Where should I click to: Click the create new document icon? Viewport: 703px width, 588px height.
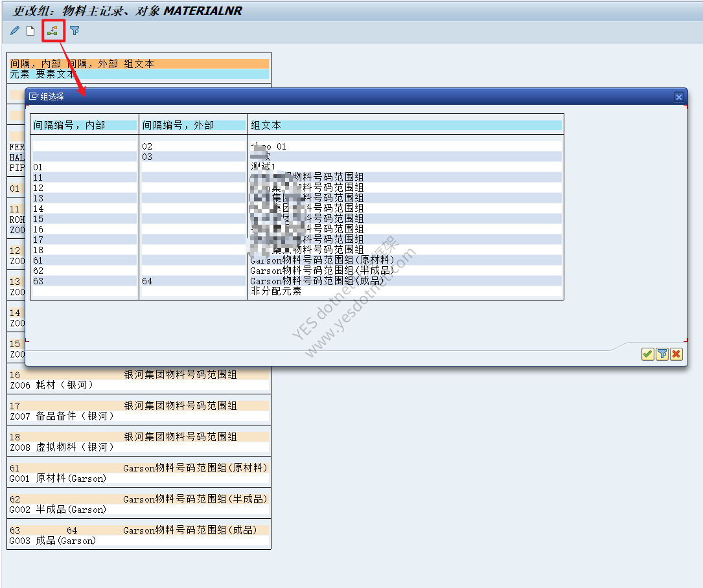(x=30, y=30)
